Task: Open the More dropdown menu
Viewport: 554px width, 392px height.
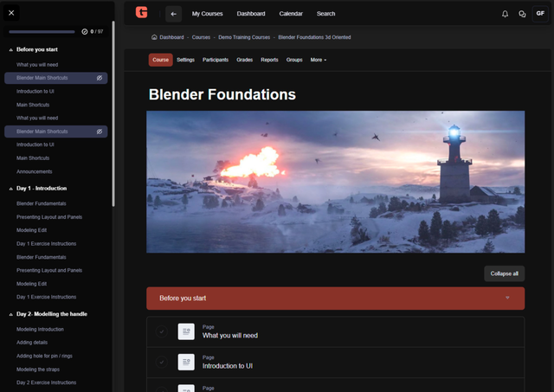Action: tap(319, 60)
